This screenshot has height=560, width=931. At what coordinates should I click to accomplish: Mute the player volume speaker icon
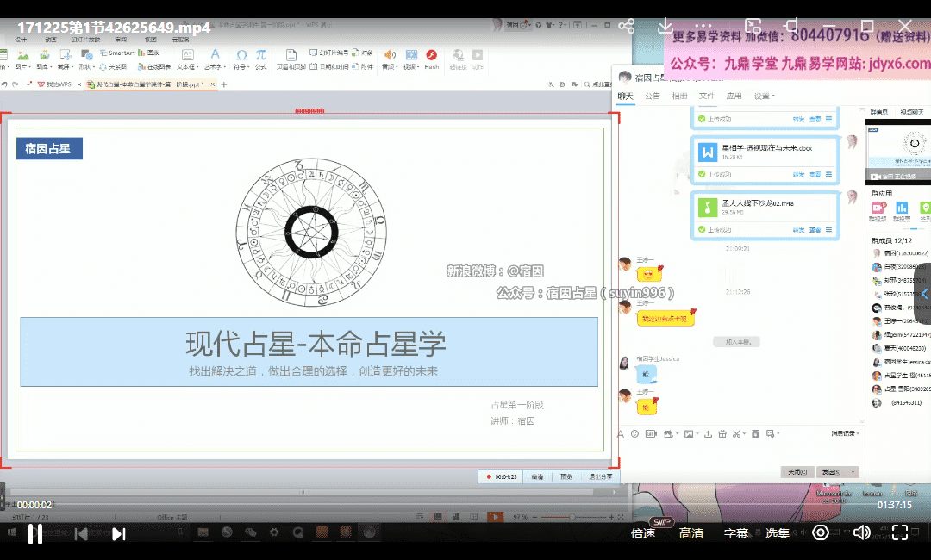860,532
